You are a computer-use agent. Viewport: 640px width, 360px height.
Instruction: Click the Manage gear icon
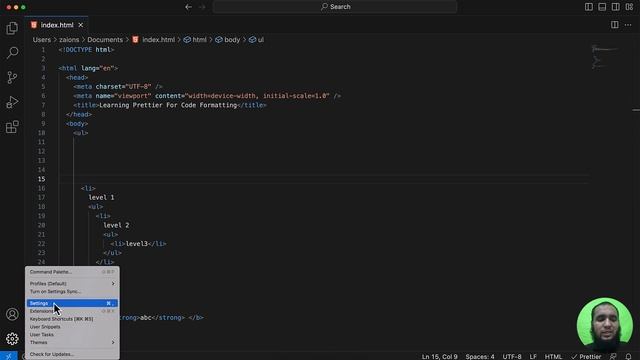tap(12, 339)
